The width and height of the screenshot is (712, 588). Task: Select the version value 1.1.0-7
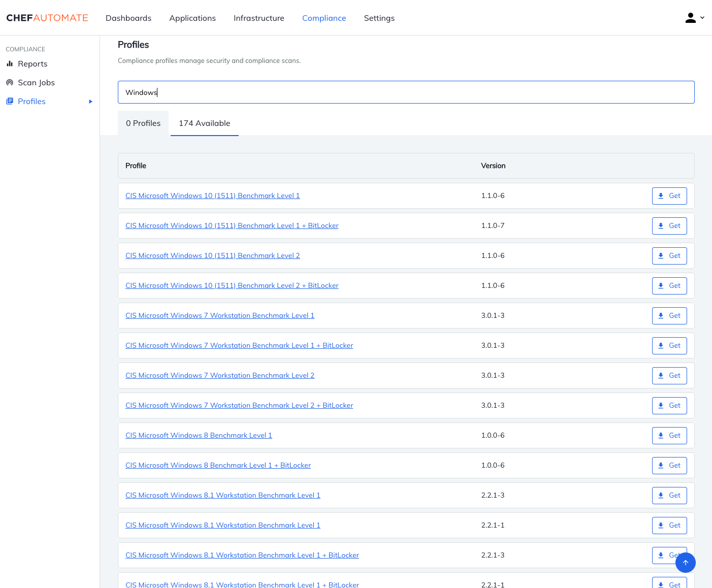[x=493, y=226]
